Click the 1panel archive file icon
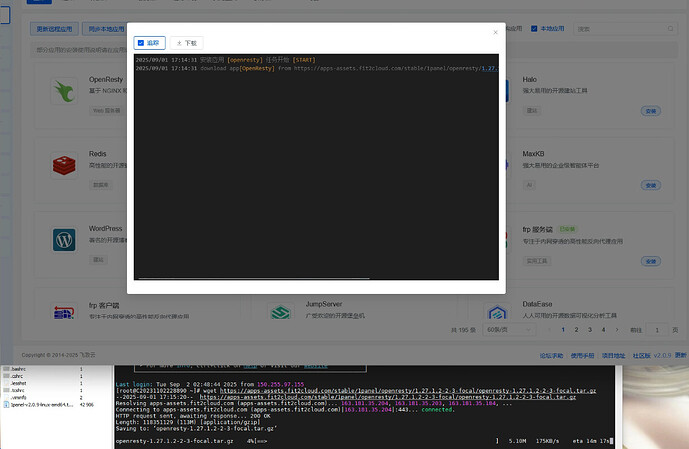 [x=6, y=405]
